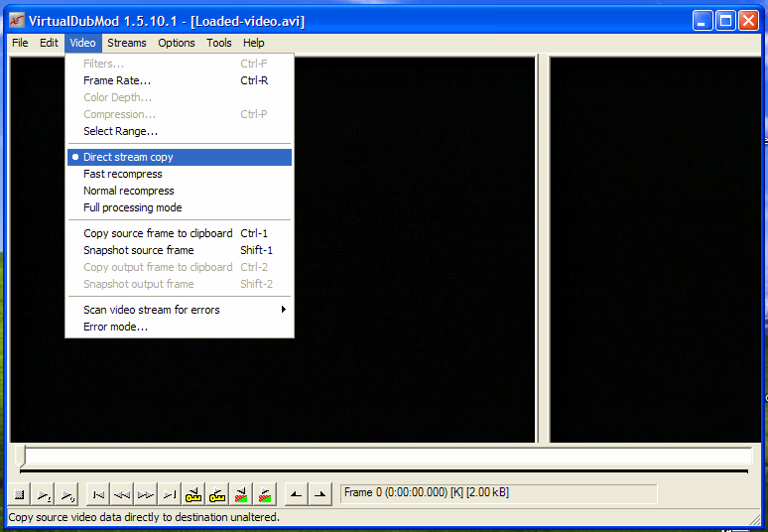Screen dimensions: 768x532
Task: Click the Frame 0 position readout field
Action: tap(499, 494)
